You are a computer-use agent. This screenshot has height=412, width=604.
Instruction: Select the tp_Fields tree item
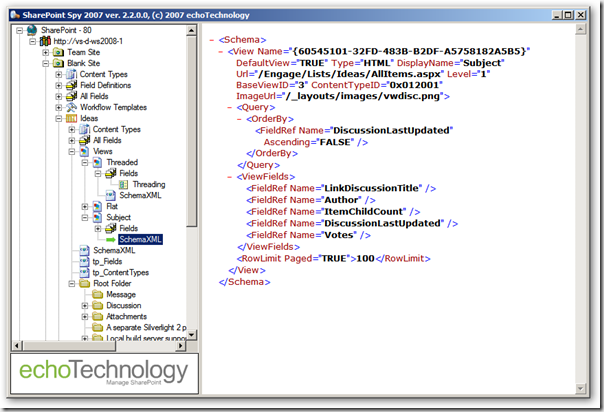(107, 261)
